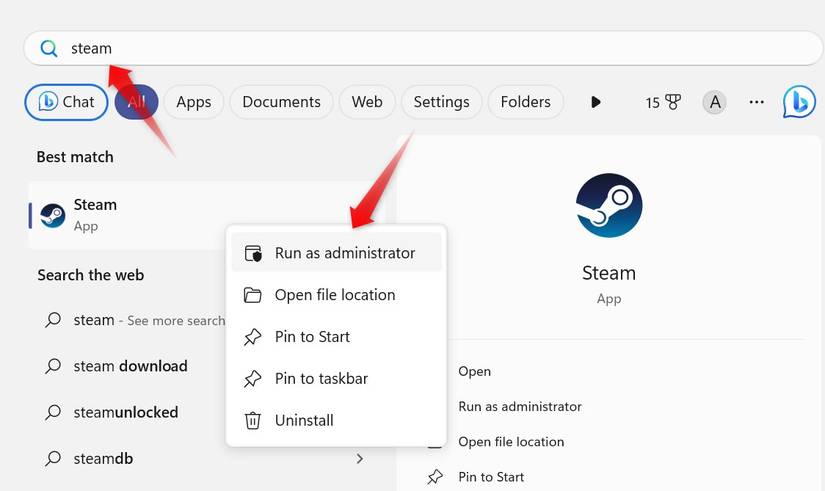Open the steamdb web suggestion
The height and width of the screenshot is (491, 825).
click(103, 459)
